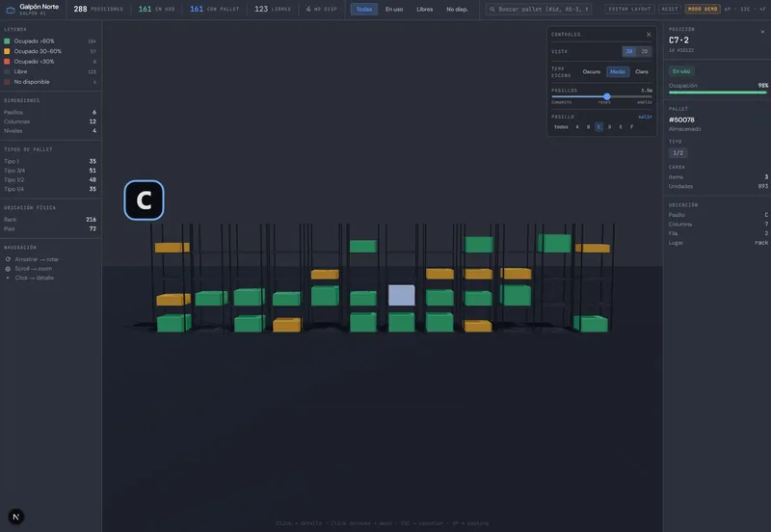This screenshot has width=771, height=532.
Task: Select aisle F in Pasillo selector
Action: (x=632, y=127)
